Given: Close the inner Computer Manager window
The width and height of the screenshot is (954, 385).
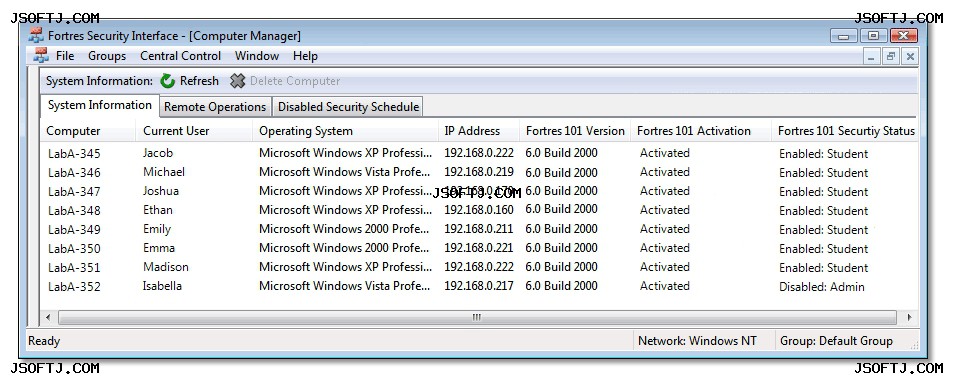Looking at the screenshot, I should click(x=910, y=57).
